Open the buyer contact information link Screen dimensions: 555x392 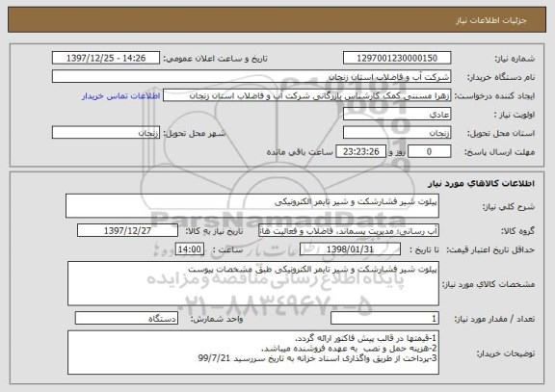point(120,96)
